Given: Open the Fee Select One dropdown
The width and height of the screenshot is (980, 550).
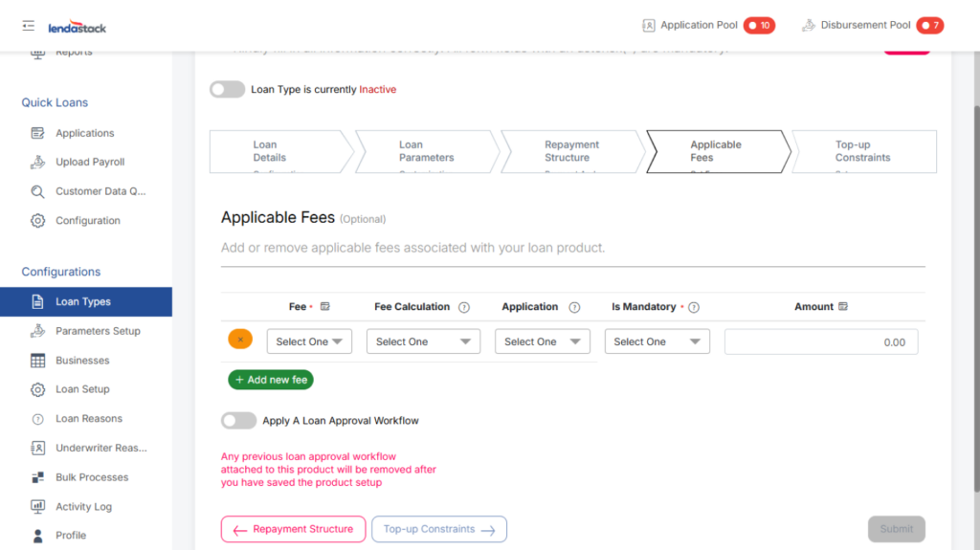Looking at the screenshot, I should 309,342.
